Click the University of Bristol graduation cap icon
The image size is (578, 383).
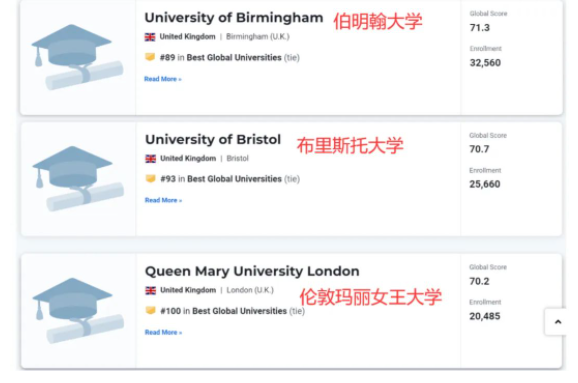click(78, 178)
